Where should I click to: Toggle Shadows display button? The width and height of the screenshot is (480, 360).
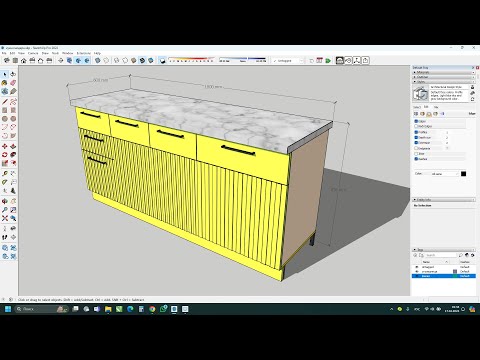pos(162,60)
